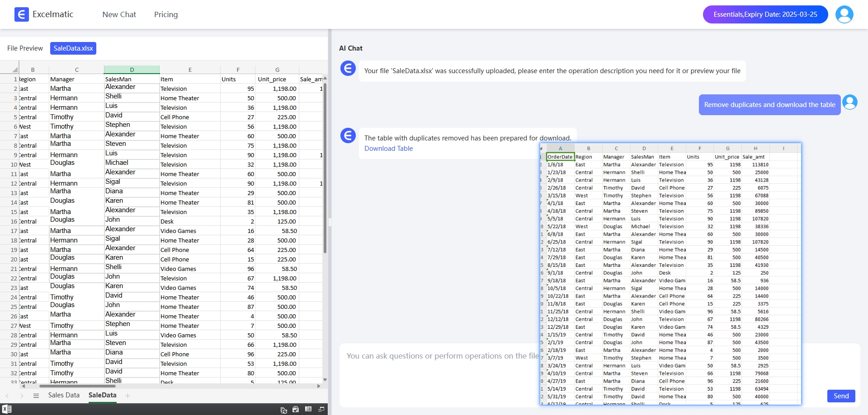Open the Pricing page
Image resolution: width=868 pixels, height=415 pixels.
pos(166,14)
